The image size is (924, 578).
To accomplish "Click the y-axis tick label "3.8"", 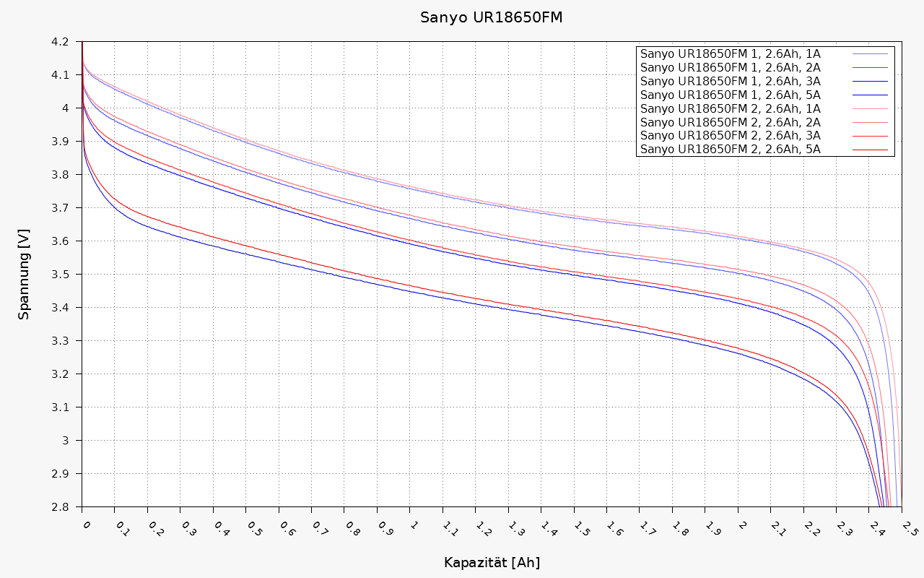I will coord(59,175).
